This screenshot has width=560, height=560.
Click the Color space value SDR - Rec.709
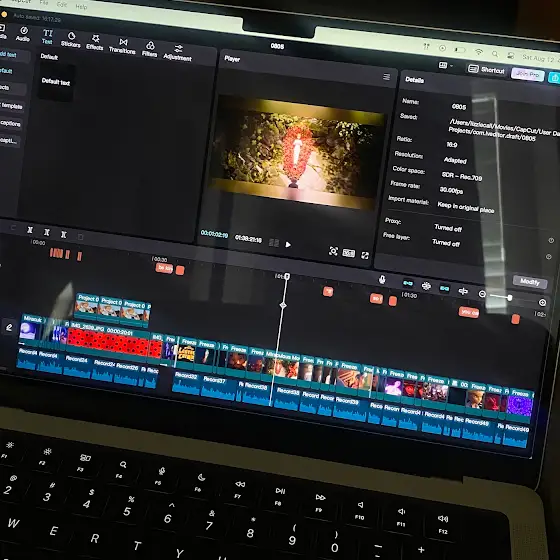(461, 176)
